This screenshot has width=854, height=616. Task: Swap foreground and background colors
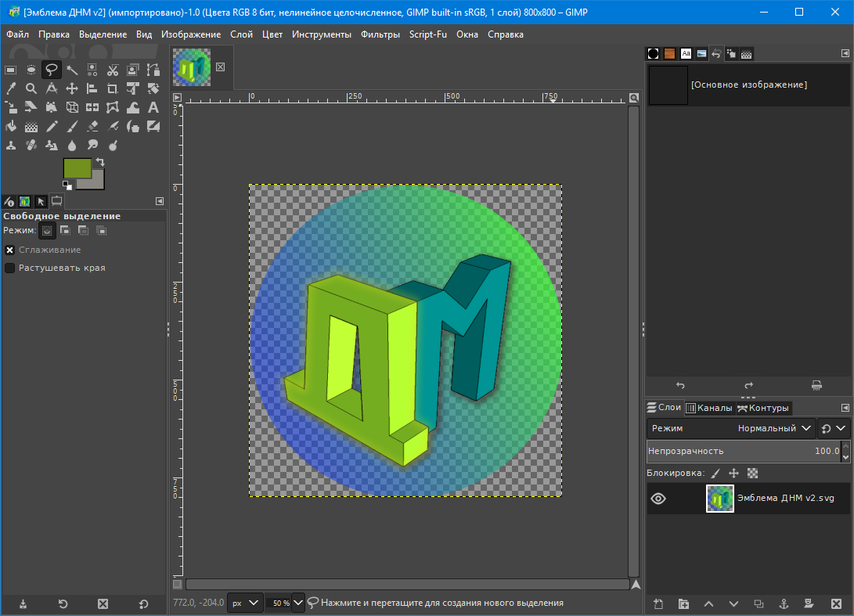point(100,162)
